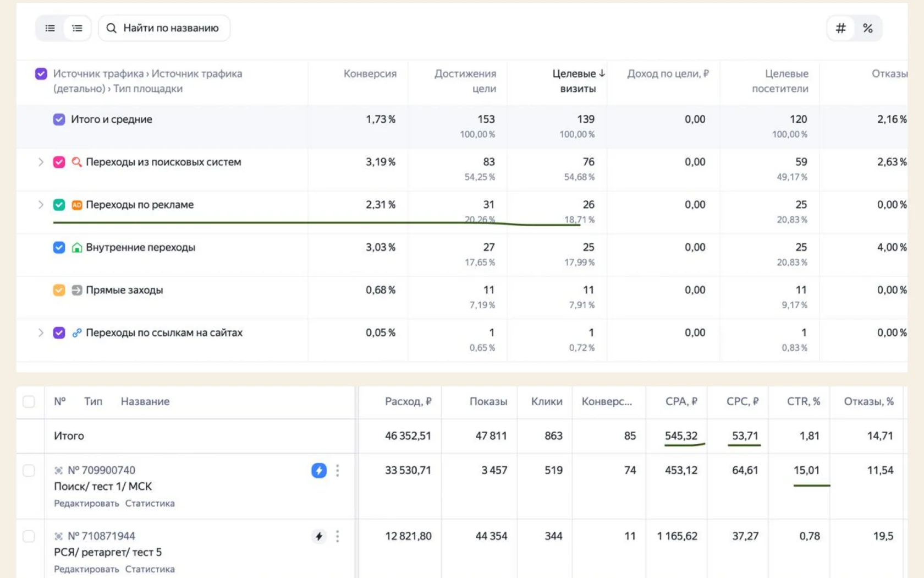
Task: Open Редактировать link for campaign 709900740
Action: pyautogui.click(x=86, y=503)
